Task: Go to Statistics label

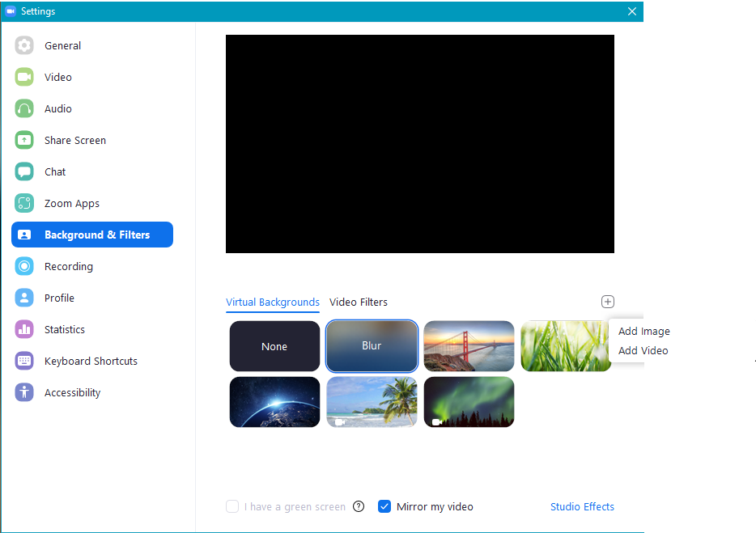Action: 65,330
